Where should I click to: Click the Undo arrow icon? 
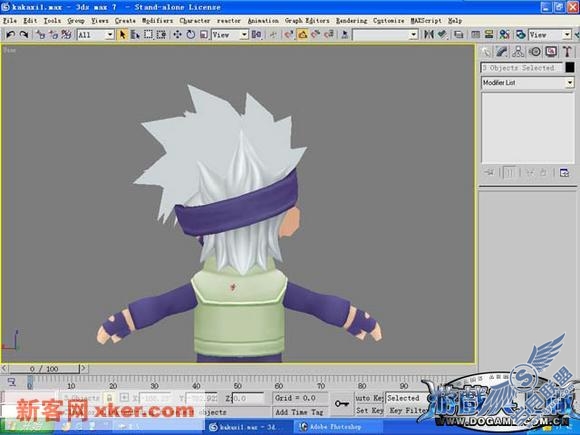click(x=10, y=35)
